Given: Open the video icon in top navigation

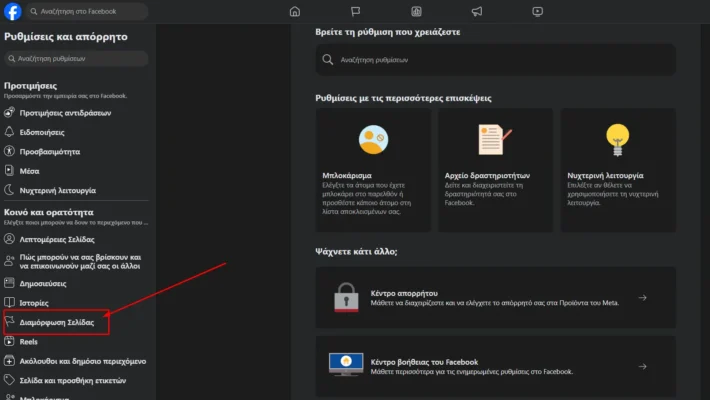Looking at the screenshot, I should [x=538, y=12].
